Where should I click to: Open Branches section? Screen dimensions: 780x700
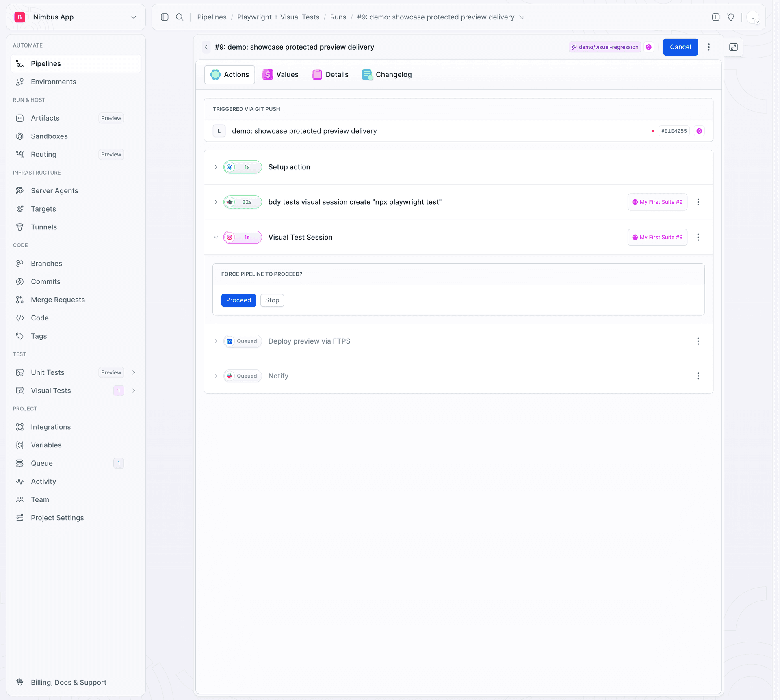pyautogui.click(x=76, y=264)
